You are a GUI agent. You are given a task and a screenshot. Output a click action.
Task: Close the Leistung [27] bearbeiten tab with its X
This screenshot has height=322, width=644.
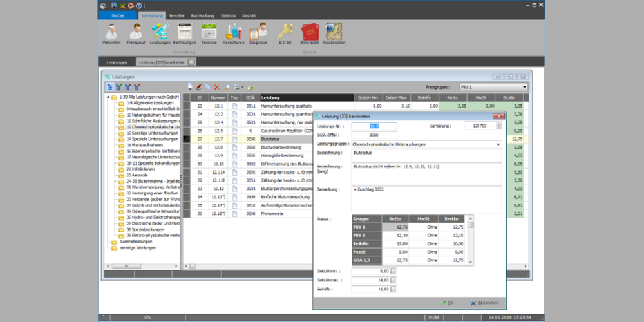pyautogui.click(x=191, y=62)
